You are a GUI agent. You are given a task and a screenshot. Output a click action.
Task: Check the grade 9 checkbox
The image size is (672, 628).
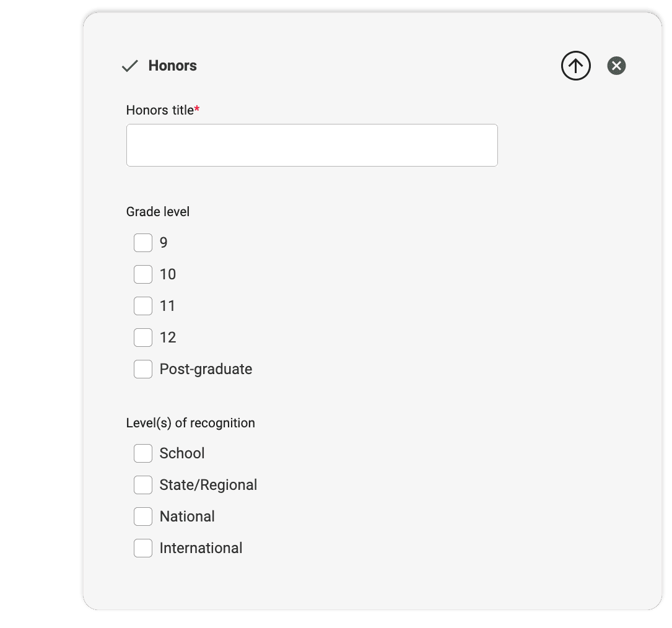pyautogui.click(x=143, y=243)
